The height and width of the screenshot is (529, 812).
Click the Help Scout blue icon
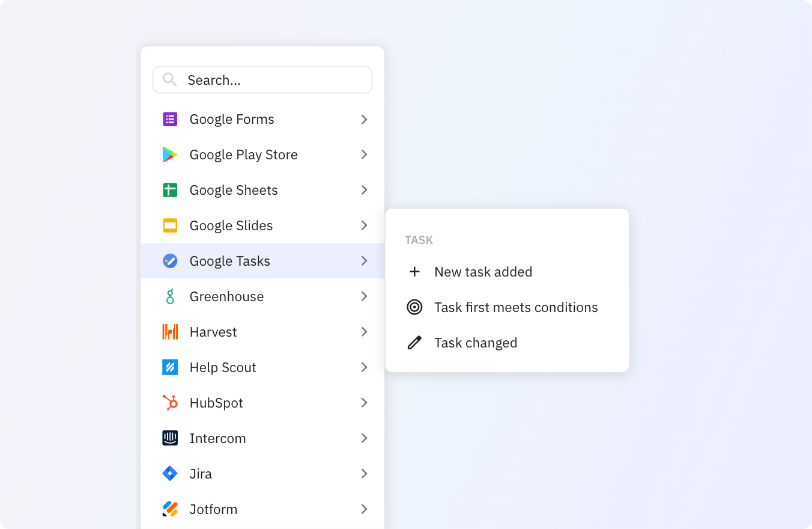tap(170, 367)
